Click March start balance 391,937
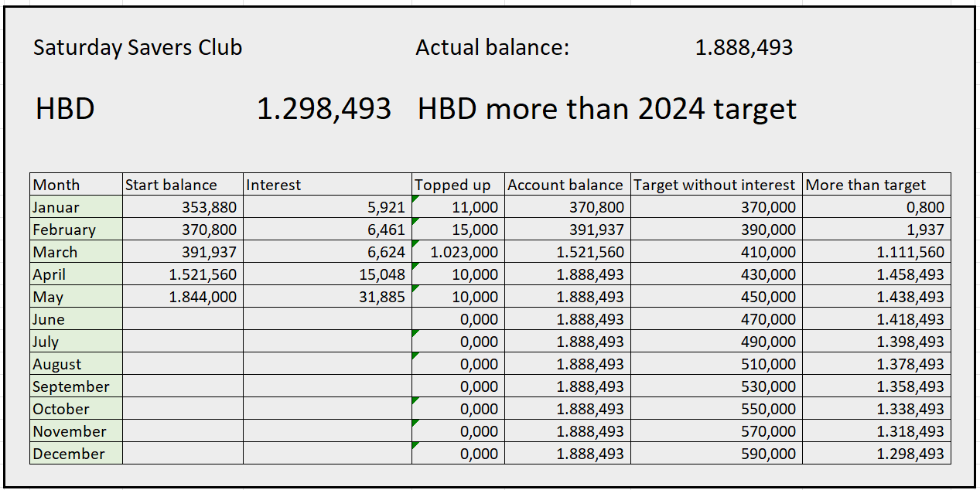Image resolution: width=980 pixels, height=490 pixels. pyautogui.click(x=183, y=251)
